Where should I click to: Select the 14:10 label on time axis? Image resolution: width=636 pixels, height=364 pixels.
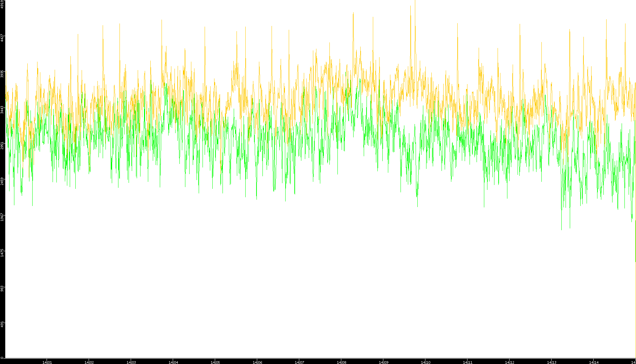tap(425, 362)
